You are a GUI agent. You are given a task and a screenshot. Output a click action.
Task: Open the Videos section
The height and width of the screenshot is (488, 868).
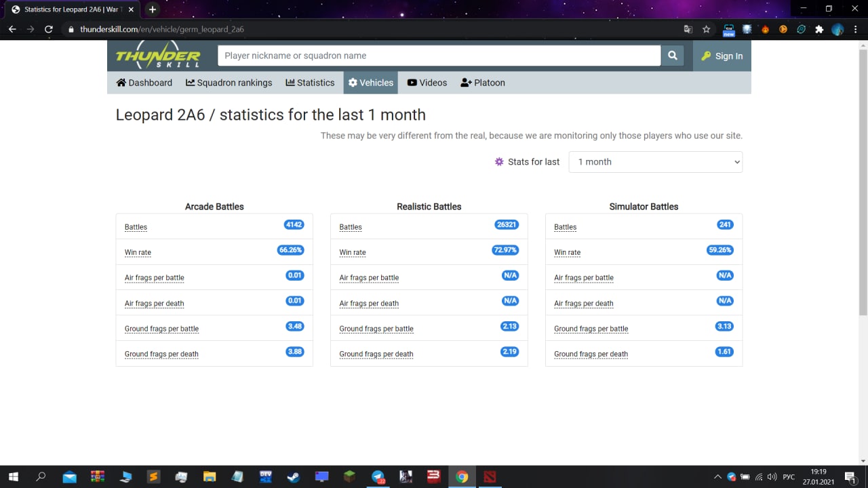click(x=427, y=83)
